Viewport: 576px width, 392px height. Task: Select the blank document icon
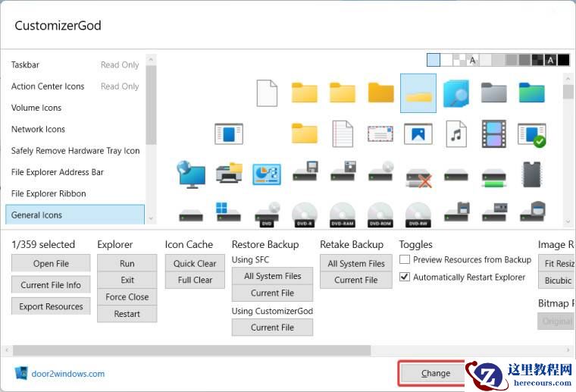[267, 93]
